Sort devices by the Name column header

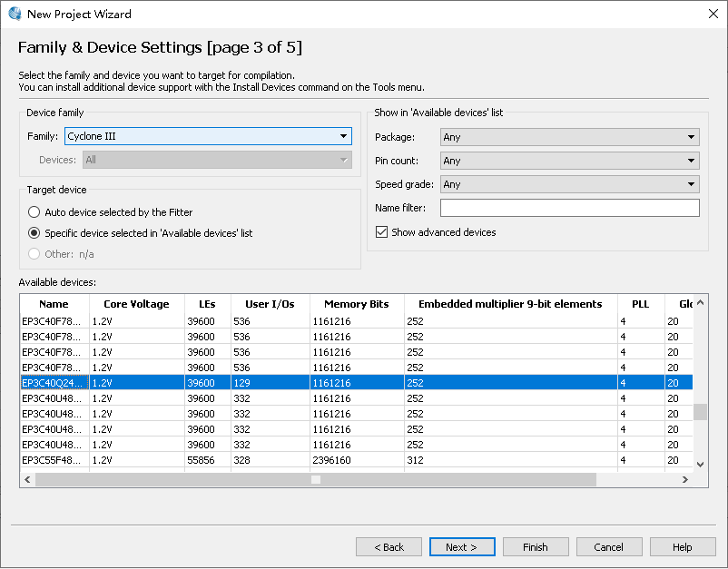(54, 304)
